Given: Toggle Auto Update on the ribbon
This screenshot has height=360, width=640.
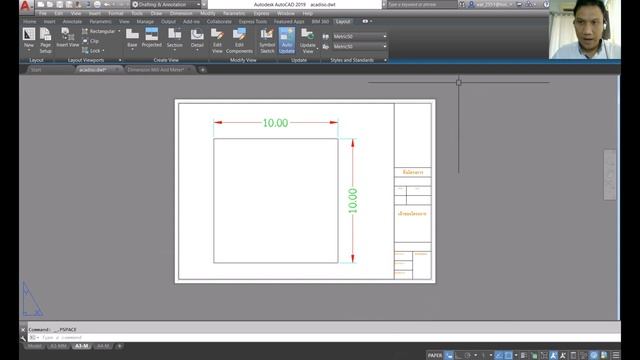Looking at the screenshot, I should click(287, 40).
